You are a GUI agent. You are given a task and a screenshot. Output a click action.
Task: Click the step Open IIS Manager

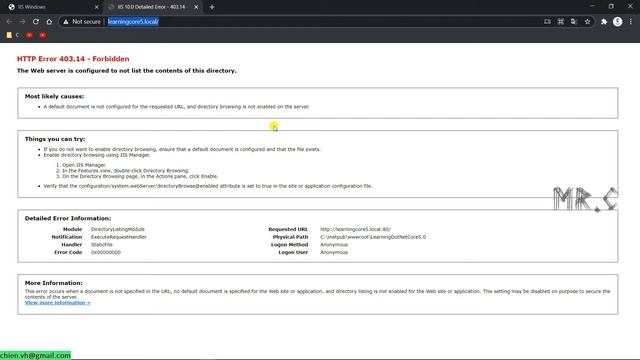tap(84, 165)
